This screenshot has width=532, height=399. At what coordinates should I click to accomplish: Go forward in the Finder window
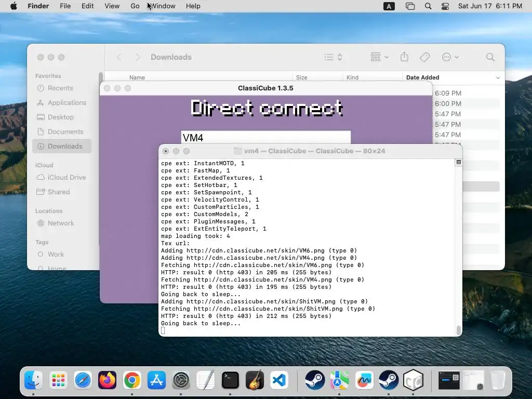point(138,57)
